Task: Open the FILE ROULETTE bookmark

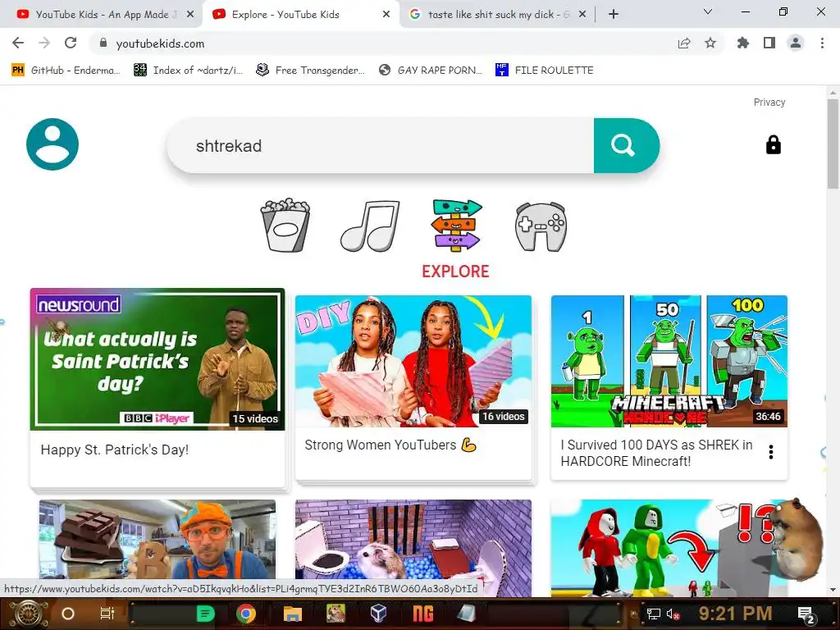Action: (x=545, y=71)
